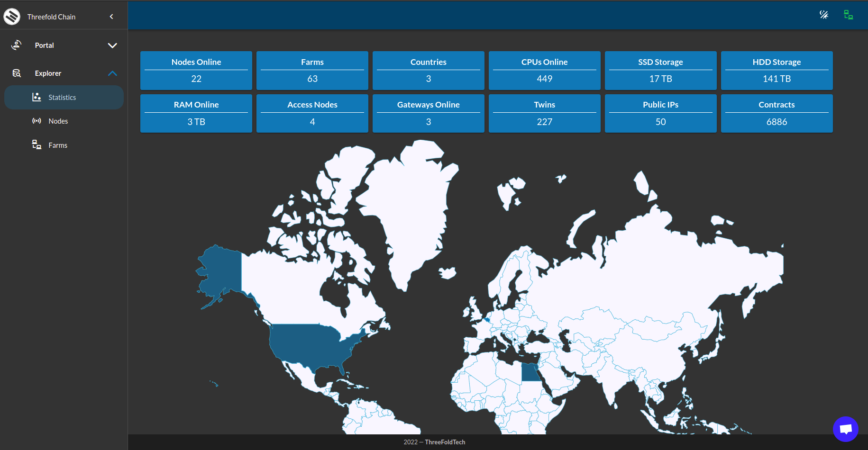Select the Contracts statistic card
Screen dimensions: 868x450
pos(777,114)
